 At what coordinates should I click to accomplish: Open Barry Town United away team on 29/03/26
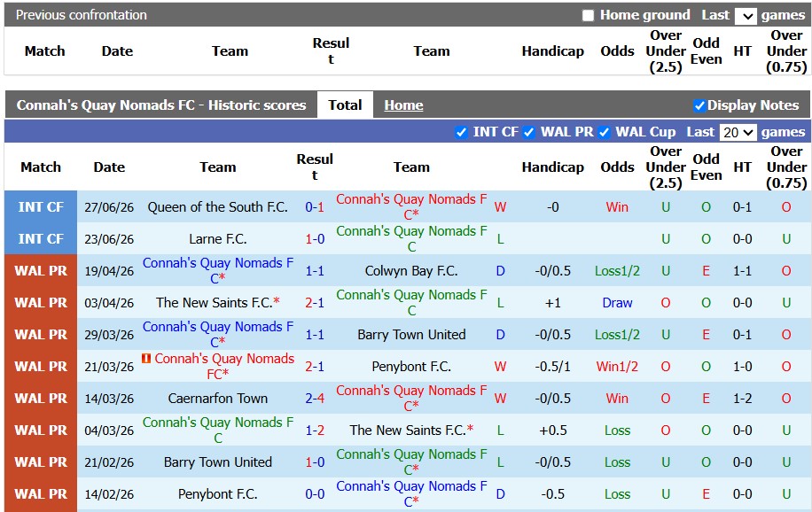[411, 335]
